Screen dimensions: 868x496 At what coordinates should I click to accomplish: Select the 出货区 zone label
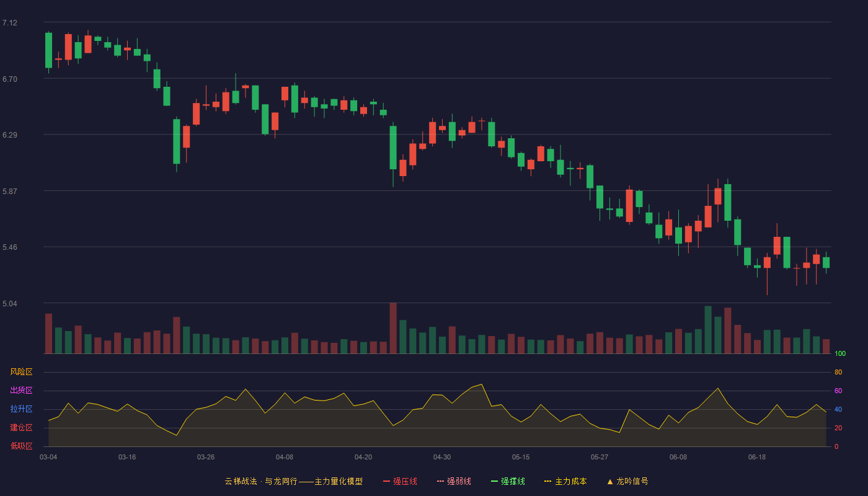point(21,391)
